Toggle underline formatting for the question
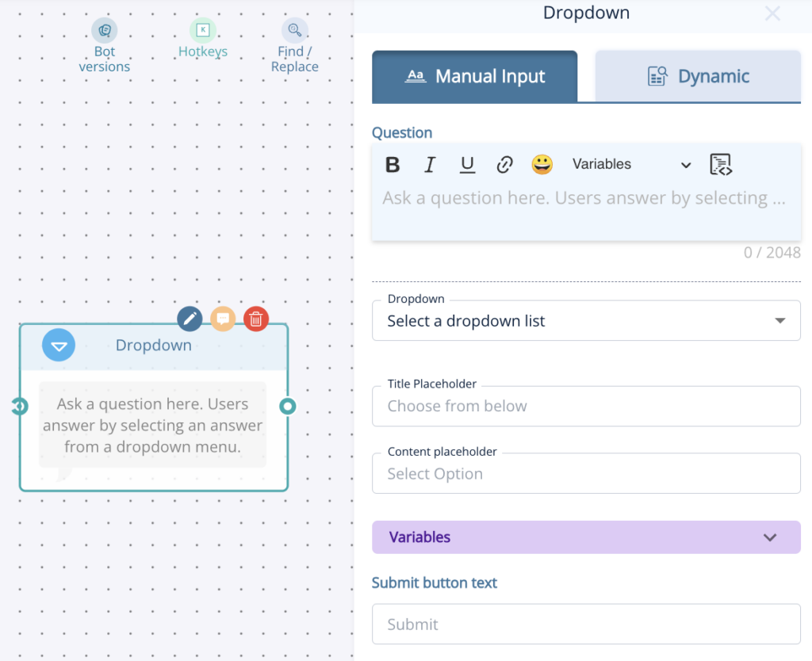 tap(467, 164)
